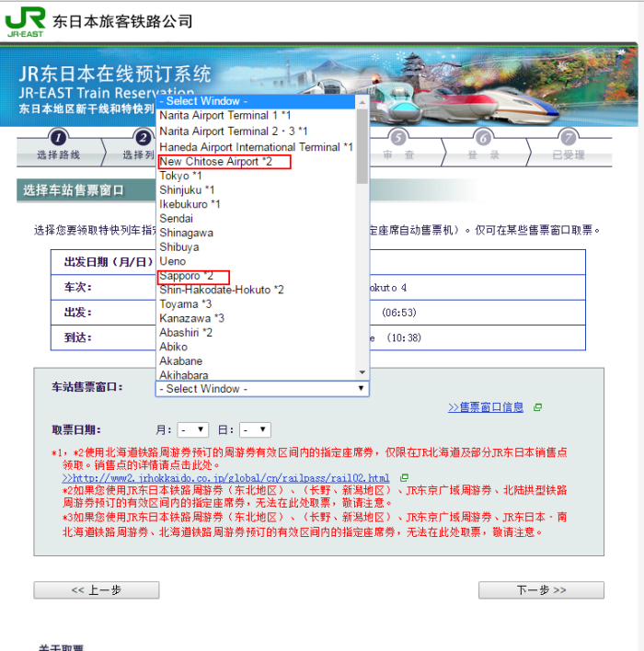Click the 东日本旅客铁路公司 title text
644x651 pixels.
122,21
